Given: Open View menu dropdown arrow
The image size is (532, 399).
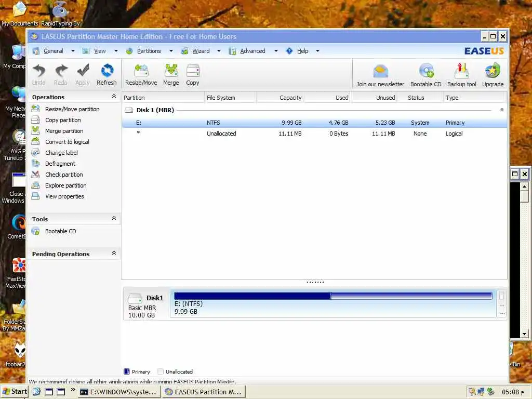Looking at the screenshot, I should coord(116,51).
